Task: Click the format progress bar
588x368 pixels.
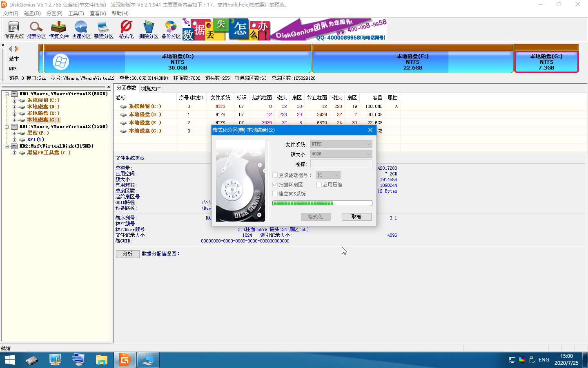Action: tap(322, 203)
